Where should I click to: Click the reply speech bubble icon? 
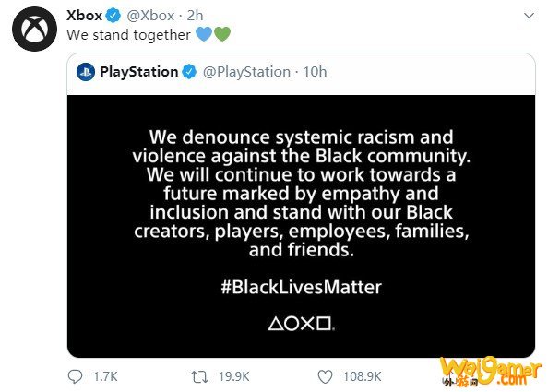tap(75, 376)
